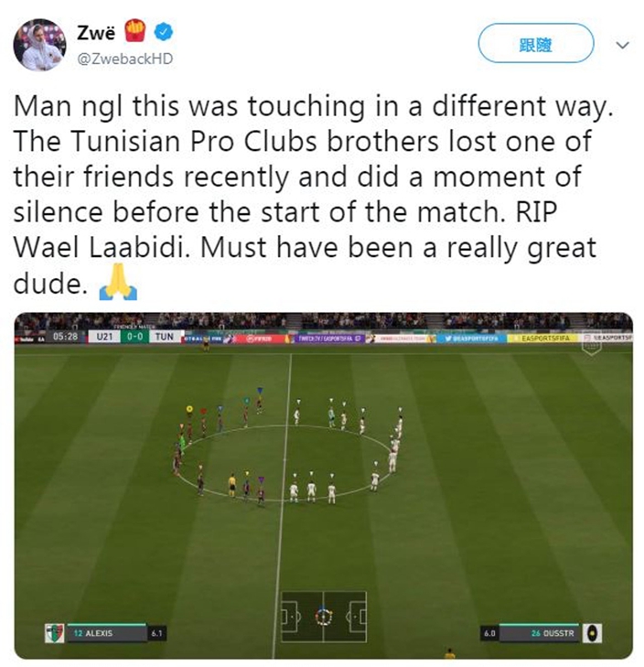Viewport: 644px width, 667px height.
Task: Click the yellow EASPORTSFIFA ad board
Action: 544,339
